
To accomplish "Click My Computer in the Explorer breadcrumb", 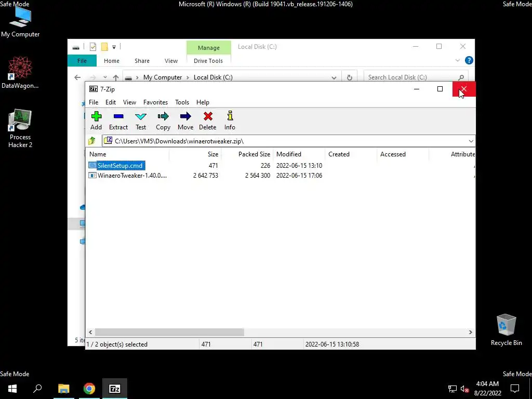I will (163, 77).
